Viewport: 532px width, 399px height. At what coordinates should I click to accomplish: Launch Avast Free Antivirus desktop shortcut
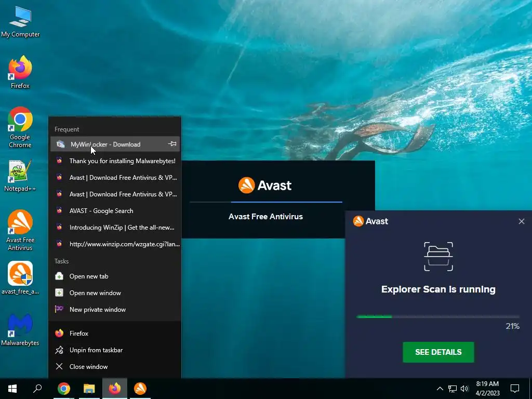click(20, 230)
